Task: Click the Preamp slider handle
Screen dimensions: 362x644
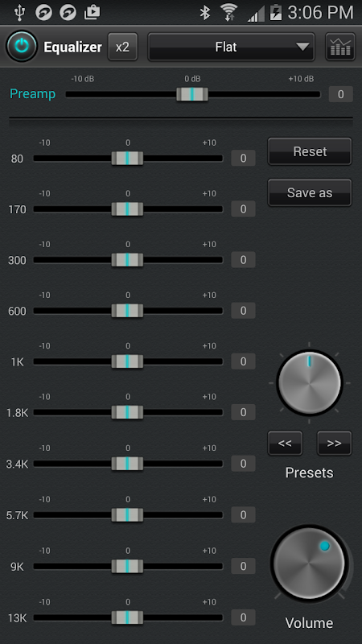Action: 192,94
